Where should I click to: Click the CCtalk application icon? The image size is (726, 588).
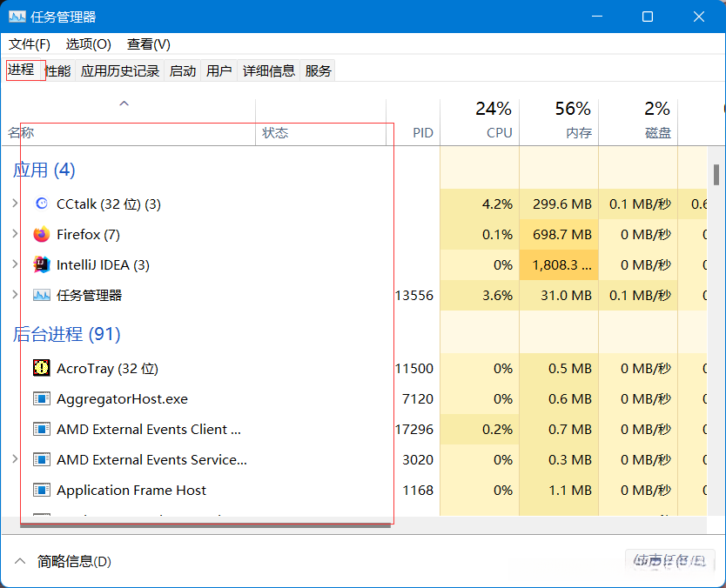click(41, 204)
